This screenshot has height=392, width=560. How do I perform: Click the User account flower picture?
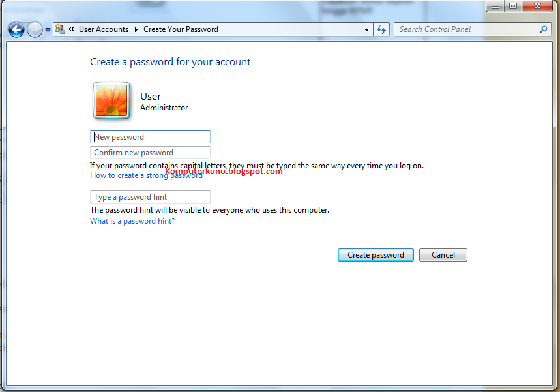click(111, 100)
